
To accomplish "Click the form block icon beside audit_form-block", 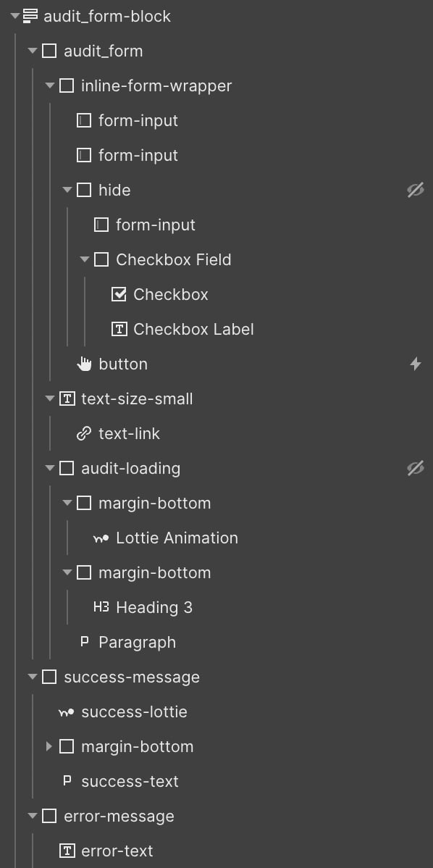I will [x=30, y=16].
